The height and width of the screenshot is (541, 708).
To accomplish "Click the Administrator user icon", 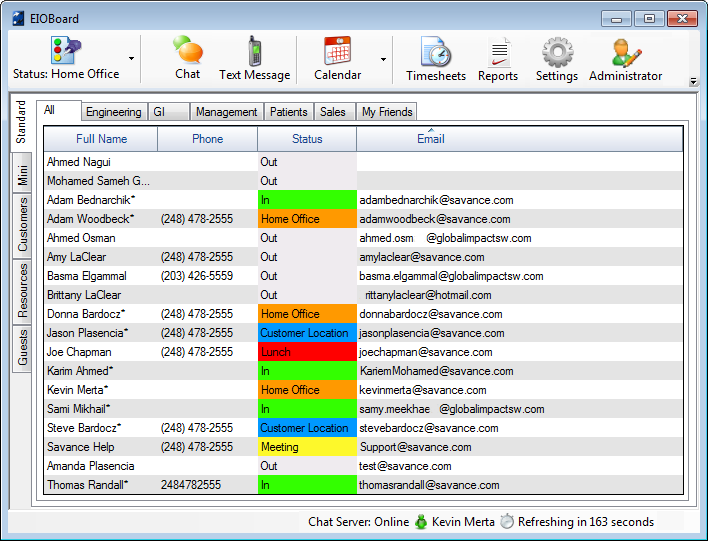I will pyautogui.click(x=626, y=52).
